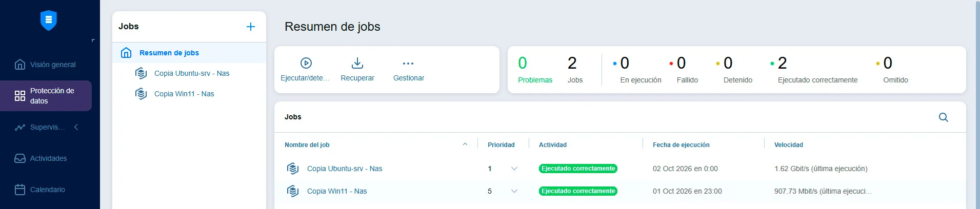Click the job icon in Copia Win11 table row

[293, 191]
